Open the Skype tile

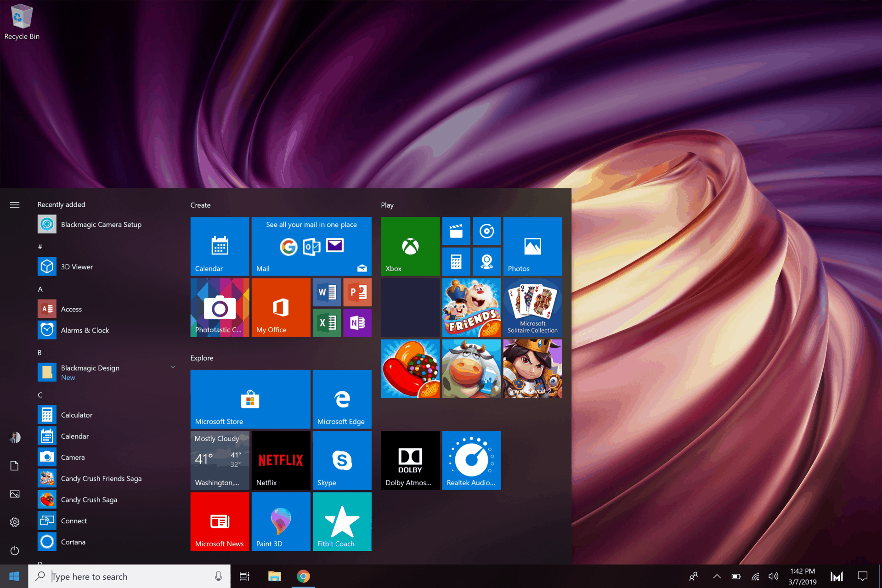click(342, 460)
